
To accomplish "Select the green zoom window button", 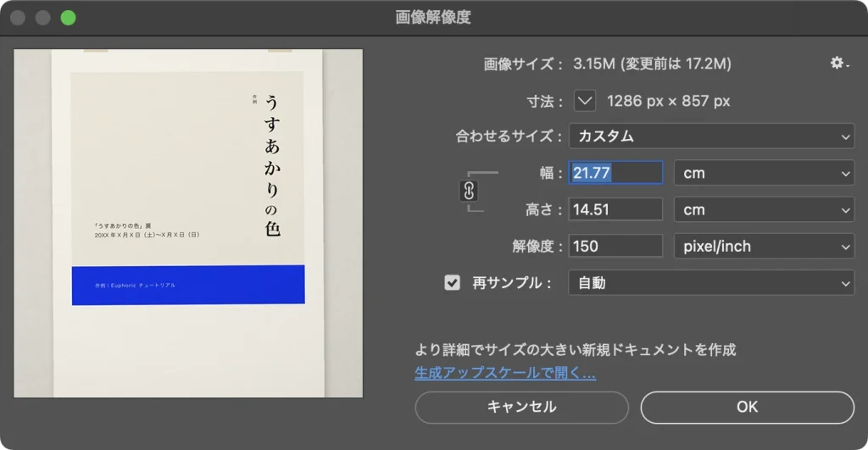I will tap(68, 18).
